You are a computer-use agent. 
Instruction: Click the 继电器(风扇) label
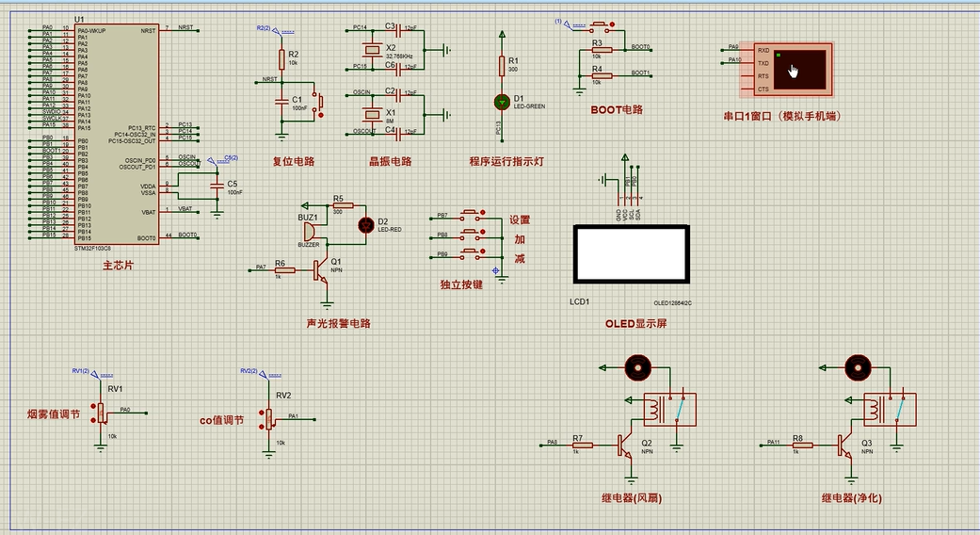632,498
